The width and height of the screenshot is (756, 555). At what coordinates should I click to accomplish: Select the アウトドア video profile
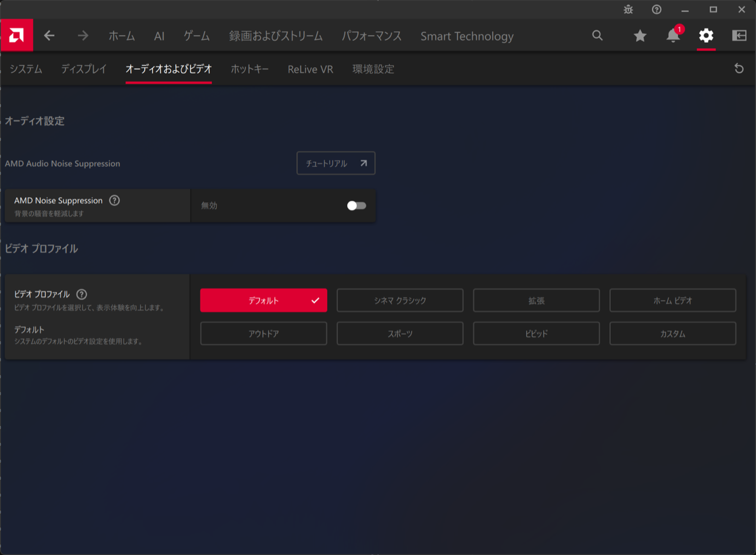[x=264, y=333]
